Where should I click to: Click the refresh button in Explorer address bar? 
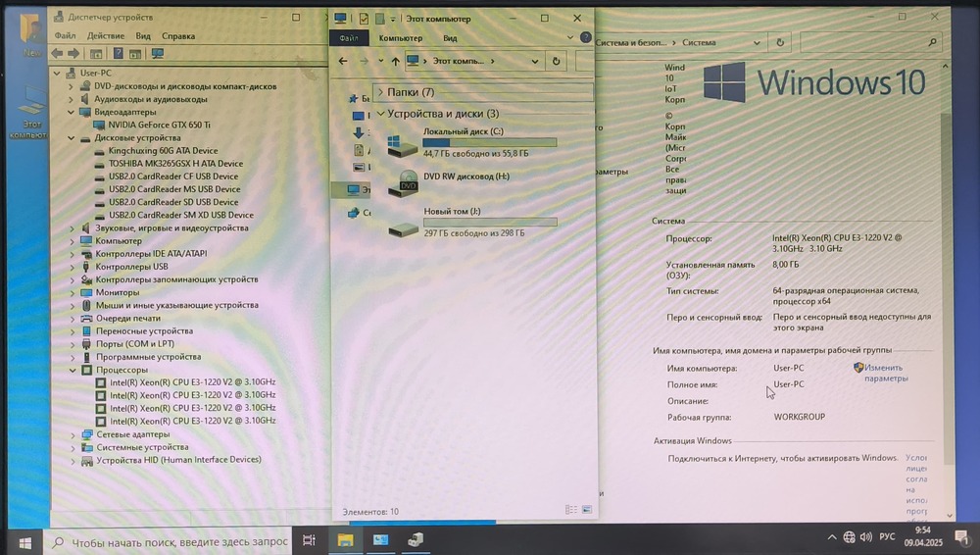[557, 61]
